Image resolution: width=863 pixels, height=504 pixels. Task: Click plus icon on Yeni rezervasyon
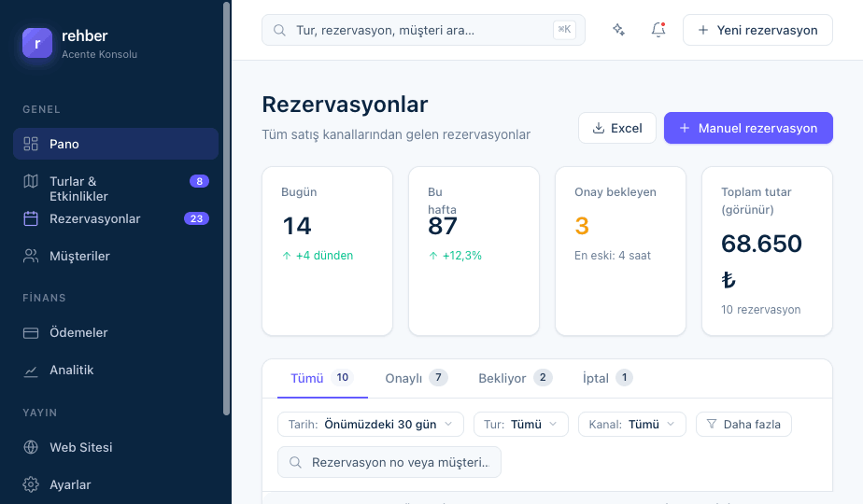[x=703, y=30]
